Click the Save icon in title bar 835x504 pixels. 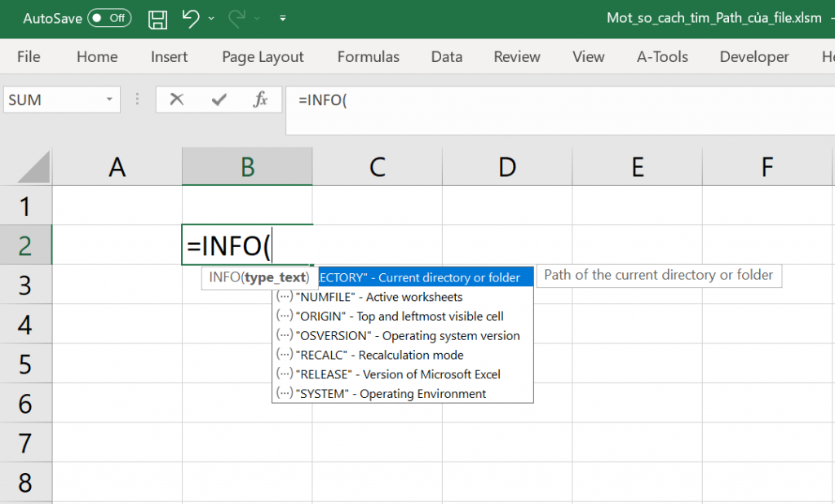pos(158,18)
